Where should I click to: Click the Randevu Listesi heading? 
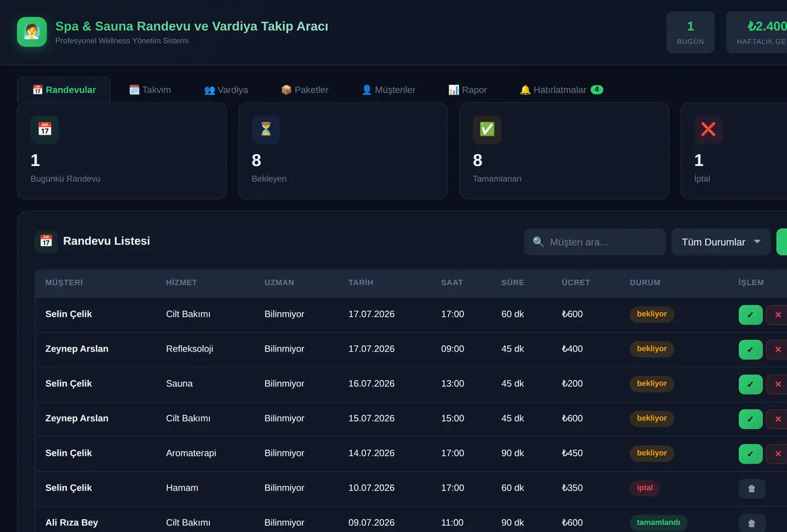point(106,241)
